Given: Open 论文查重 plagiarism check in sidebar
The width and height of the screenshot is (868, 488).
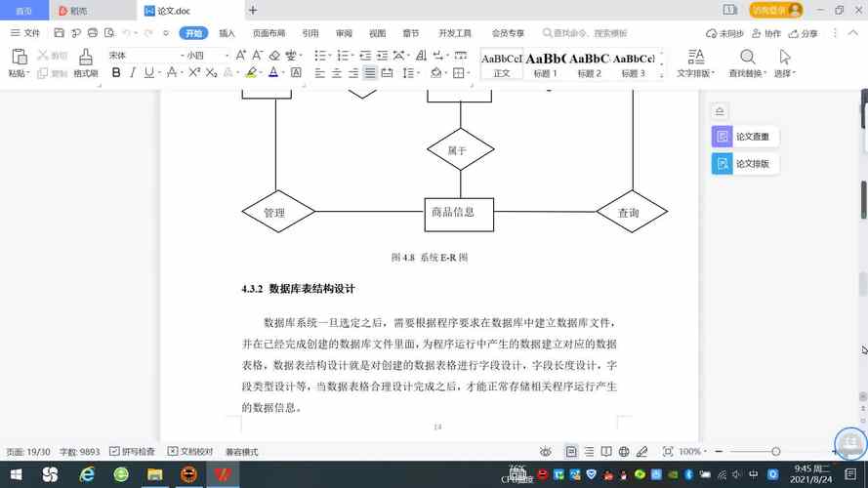Looking at the screenshot, I should pyautogui.click(x=745, y=137).
